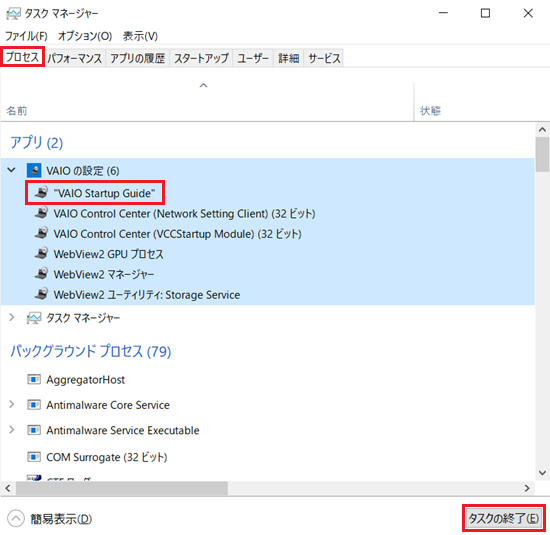550x535 pixels.
Task: Switch to the パフォーマンス tab
Action: point(75,58)
